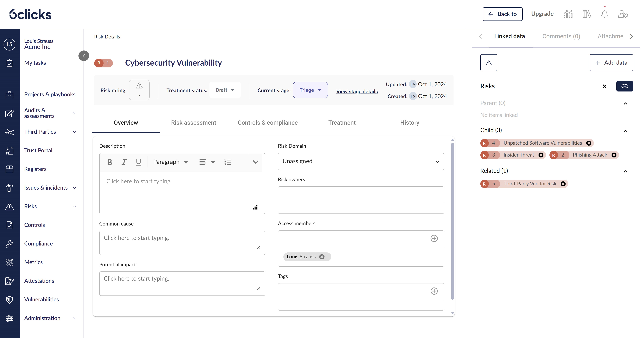Viewport: 644px width, 338px height.
Task: Open the Comments (0) tab
Action: (x=561, y=36)
